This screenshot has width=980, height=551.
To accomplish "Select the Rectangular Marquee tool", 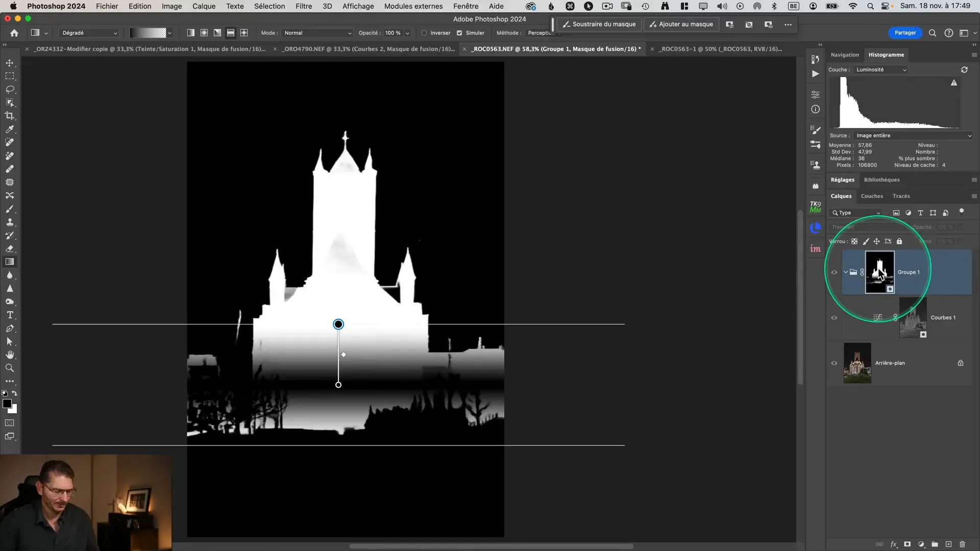I will (10, 76).
